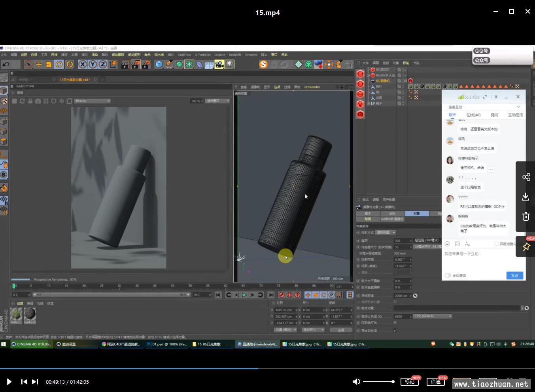The width and height of the screenshot is (535, 392).
Task: Select the Move tool icon
Action: point(39,64)
